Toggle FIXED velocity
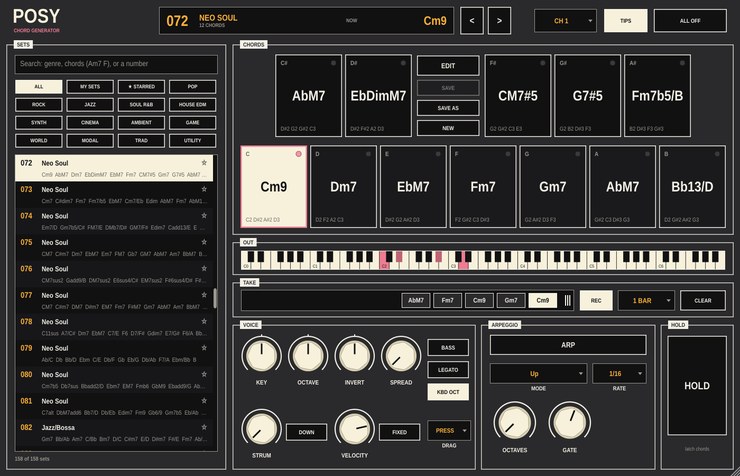This screenshot has width=740, height=476. [x=399, y=432]
